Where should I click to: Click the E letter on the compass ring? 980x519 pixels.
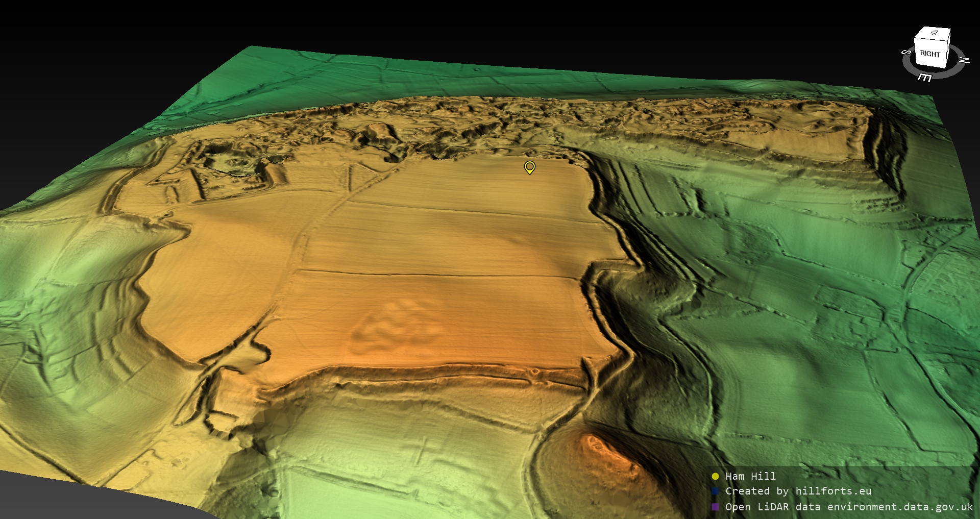coord(924,77)
